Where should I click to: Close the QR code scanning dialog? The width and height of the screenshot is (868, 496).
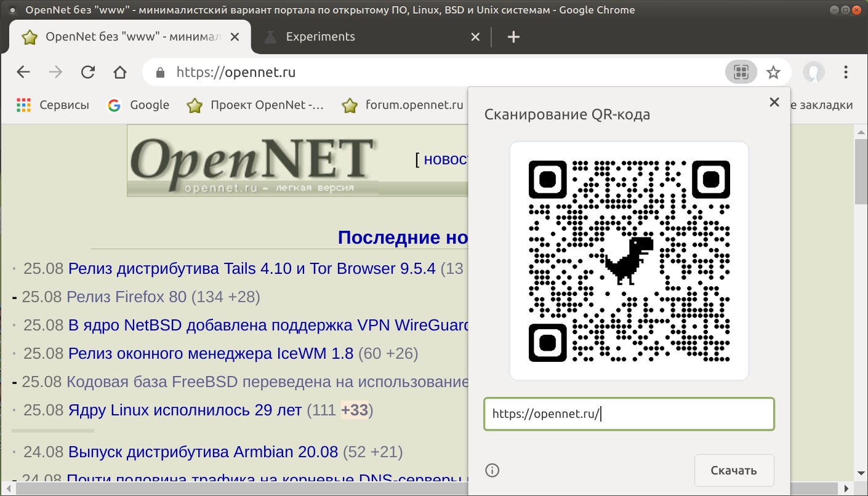[774, 102]
